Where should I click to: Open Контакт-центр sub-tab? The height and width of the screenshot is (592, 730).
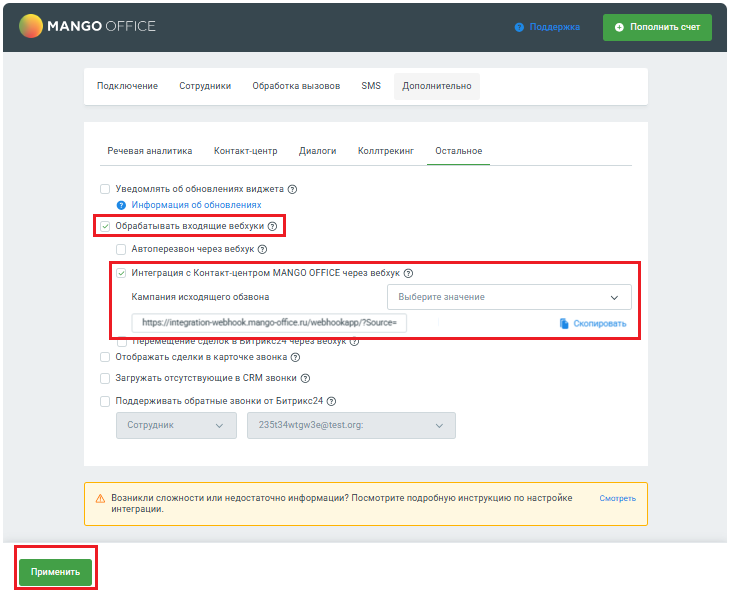pyautogui.click(x=246, y=151)
